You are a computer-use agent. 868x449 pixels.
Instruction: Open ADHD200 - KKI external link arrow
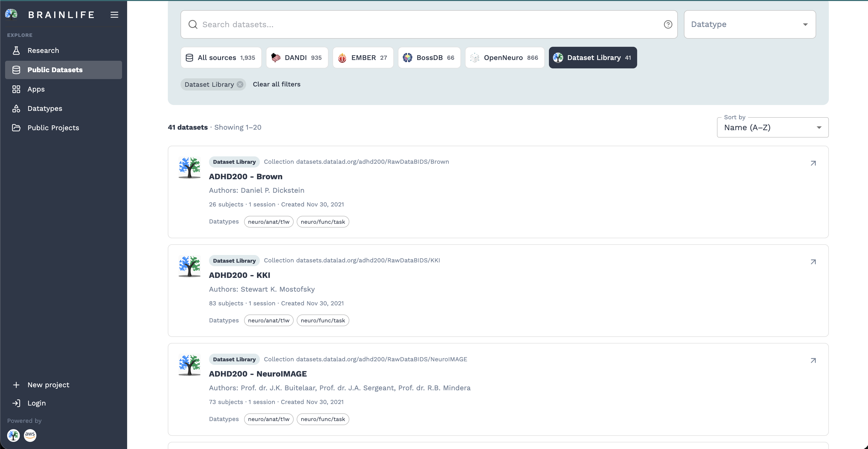point(813,262)
